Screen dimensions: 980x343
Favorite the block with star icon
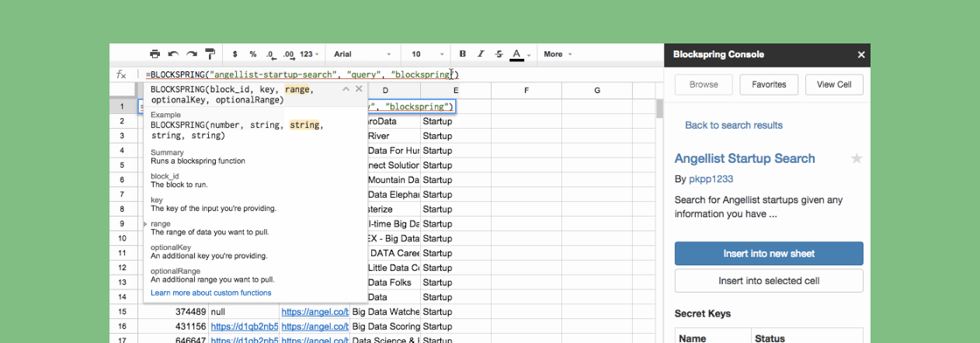pyautogui.click(x=857, y=158)
